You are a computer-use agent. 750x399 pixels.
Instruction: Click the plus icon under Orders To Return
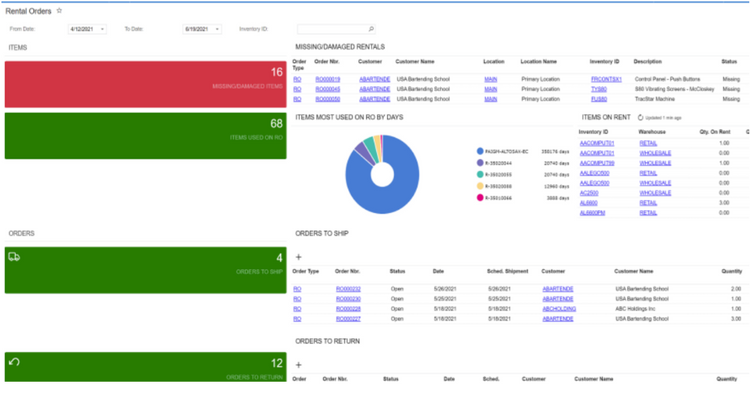pyautogui.click(x=298, y=365)
